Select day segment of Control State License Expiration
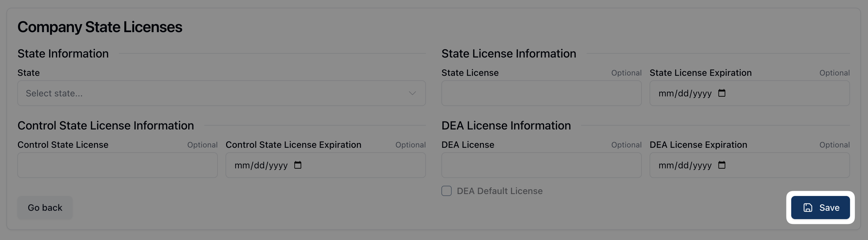Image resolution: width=868 pixels, height=240 pixels. (260, 165)
